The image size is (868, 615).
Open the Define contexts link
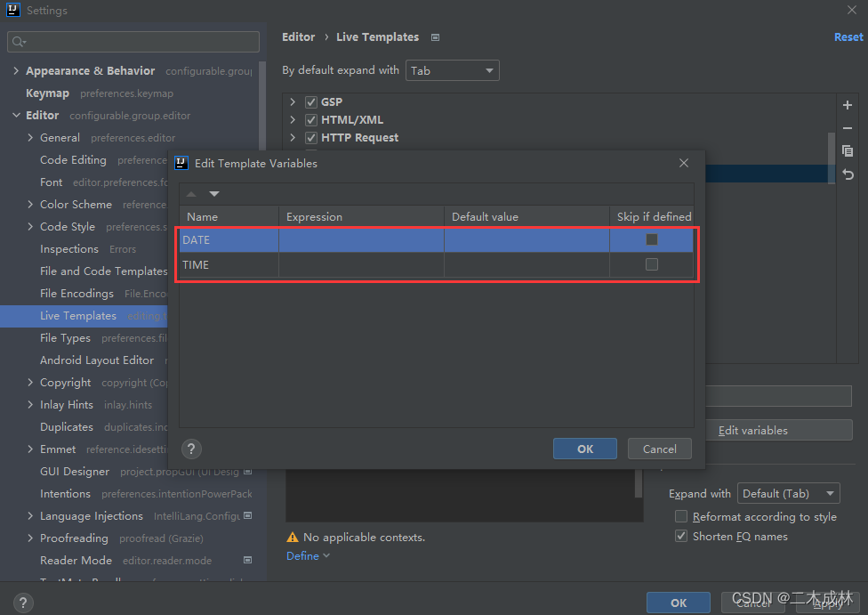[x=308, y=555]
